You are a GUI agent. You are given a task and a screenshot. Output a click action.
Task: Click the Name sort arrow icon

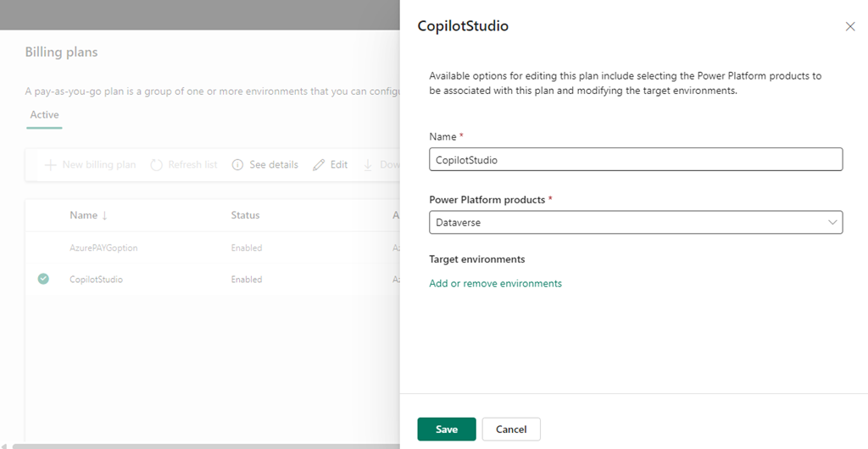(104, 216)
